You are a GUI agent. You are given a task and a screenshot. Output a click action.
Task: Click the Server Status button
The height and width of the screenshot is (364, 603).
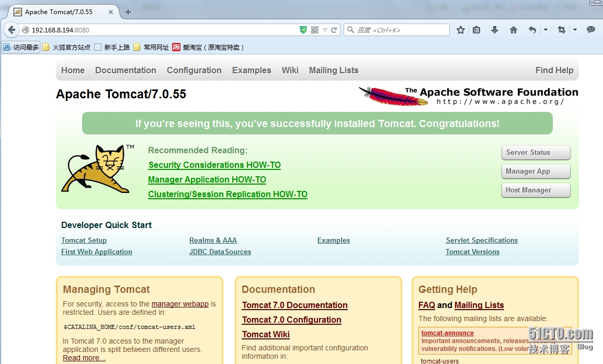pyautogui.click(x=536, y=153)
